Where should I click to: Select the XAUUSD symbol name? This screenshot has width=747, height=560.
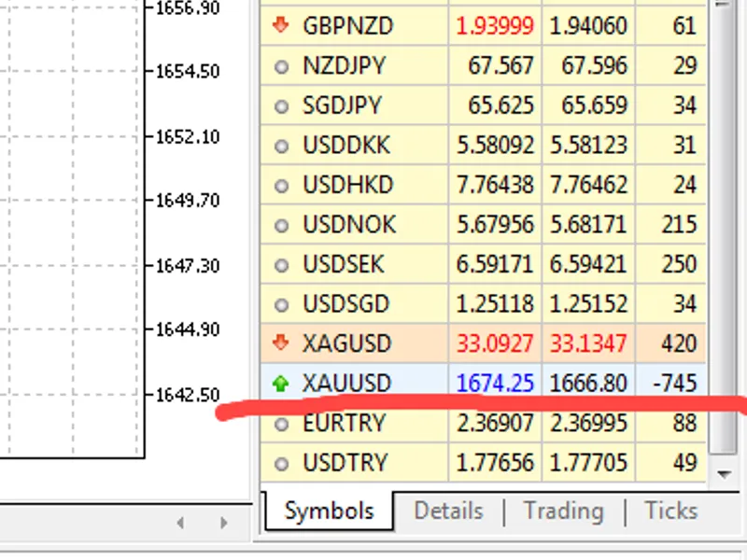click(346, 384)
